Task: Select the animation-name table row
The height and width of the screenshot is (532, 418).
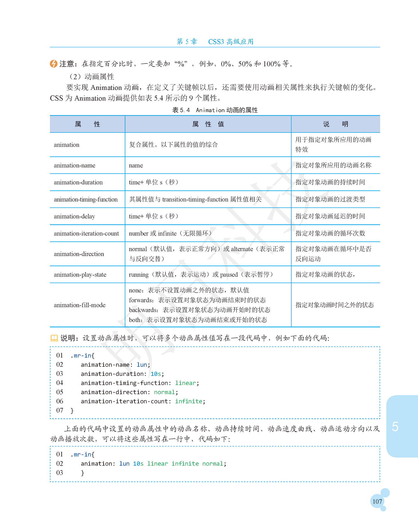Action: [x=215, y=165]
